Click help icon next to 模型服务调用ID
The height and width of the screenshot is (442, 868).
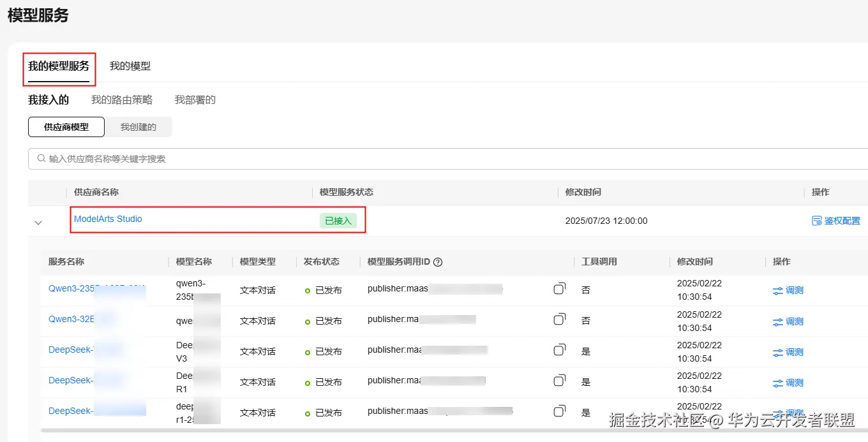pos(438,262)
